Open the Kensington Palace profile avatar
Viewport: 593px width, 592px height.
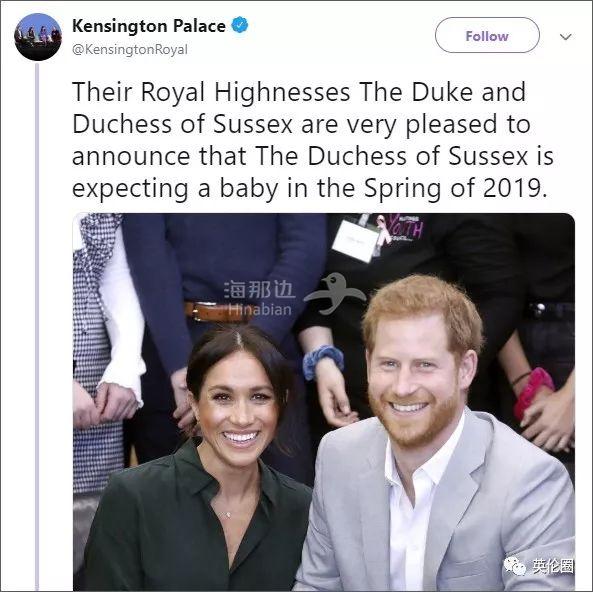(x=38, y=37)
